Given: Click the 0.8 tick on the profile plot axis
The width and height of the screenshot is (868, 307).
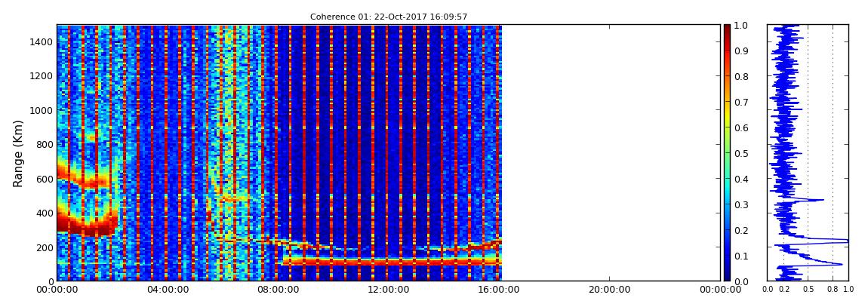Looking at the screenshot, I should (833, 289).
